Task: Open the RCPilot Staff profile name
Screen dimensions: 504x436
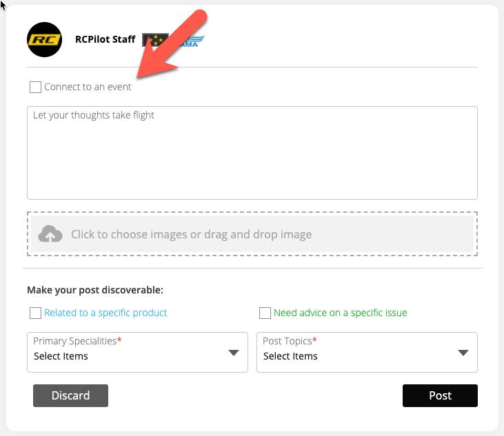Action: pyautogui.click(x=105, y=39)
